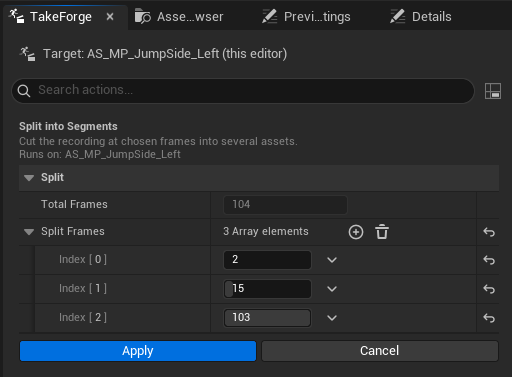Screen dimensions: 512x377
Task: Open options dropdown for Index 0
Action: coord(332,260)
